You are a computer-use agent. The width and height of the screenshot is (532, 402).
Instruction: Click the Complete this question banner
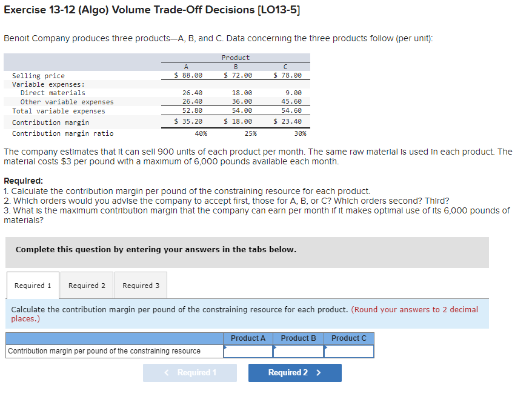tap(159, 249)
